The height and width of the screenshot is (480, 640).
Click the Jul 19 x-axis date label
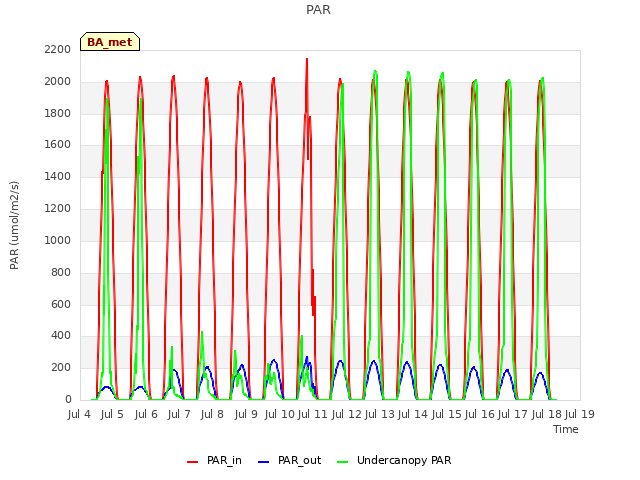click(580, 414)
